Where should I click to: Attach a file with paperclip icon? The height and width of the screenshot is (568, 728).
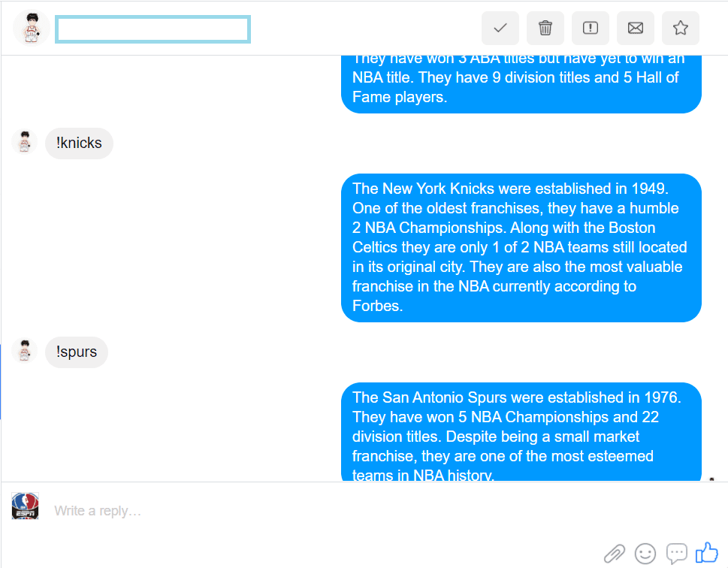pos(615,554)
